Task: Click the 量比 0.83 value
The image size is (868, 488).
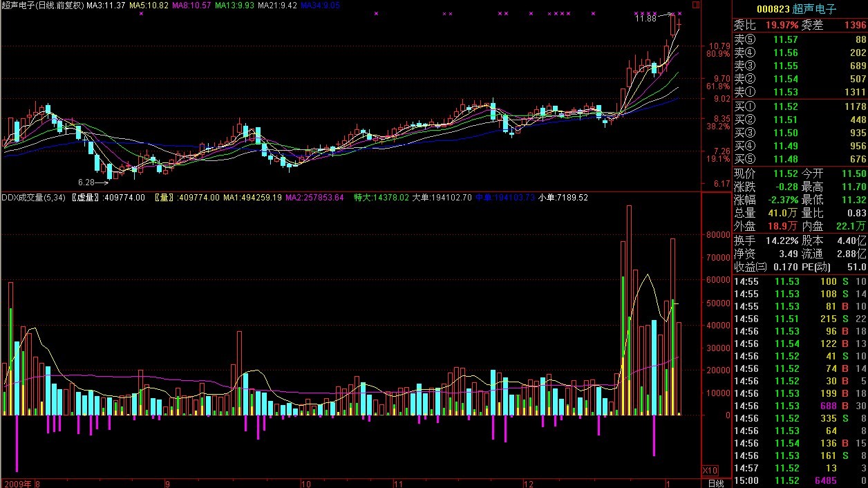Action: [x=856, y=214]
